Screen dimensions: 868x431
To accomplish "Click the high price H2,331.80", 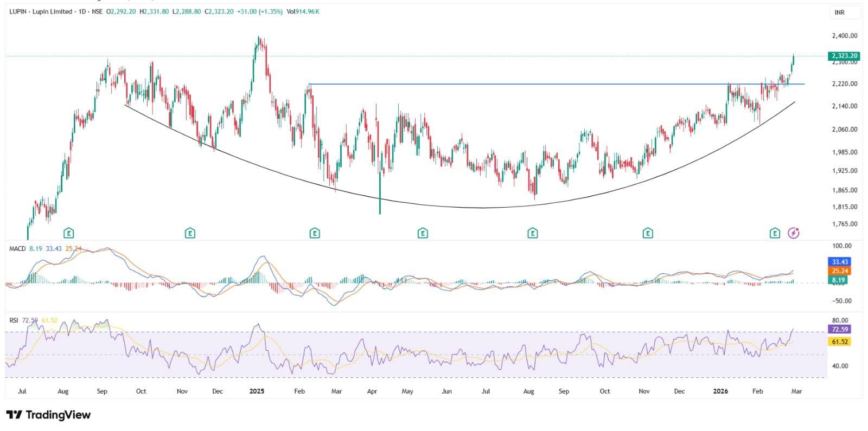I will click(x=155, y=11).
